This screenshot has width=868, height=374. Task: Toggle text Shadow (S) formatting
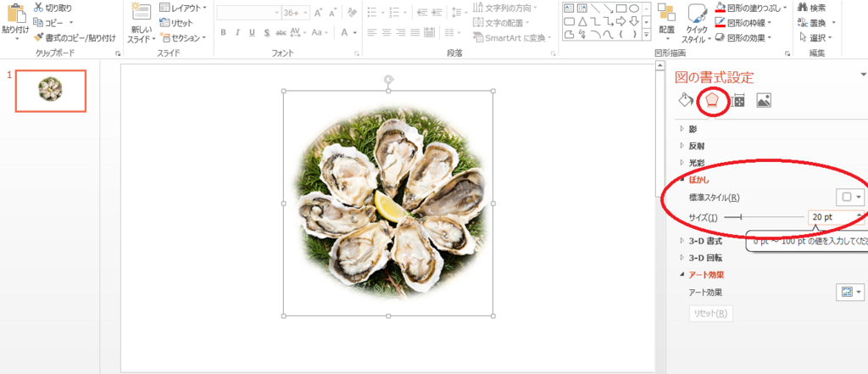[x=267, y=33]
